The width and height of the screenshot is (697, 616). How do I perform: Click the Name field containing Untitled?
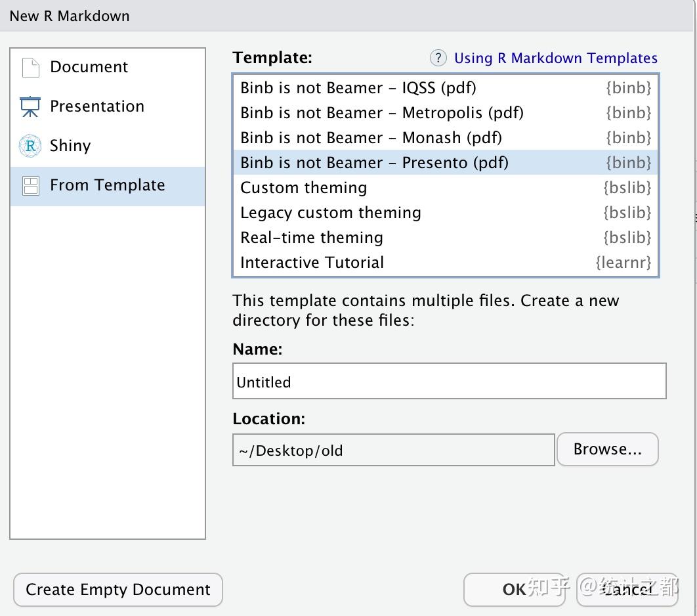pos(449,382)
